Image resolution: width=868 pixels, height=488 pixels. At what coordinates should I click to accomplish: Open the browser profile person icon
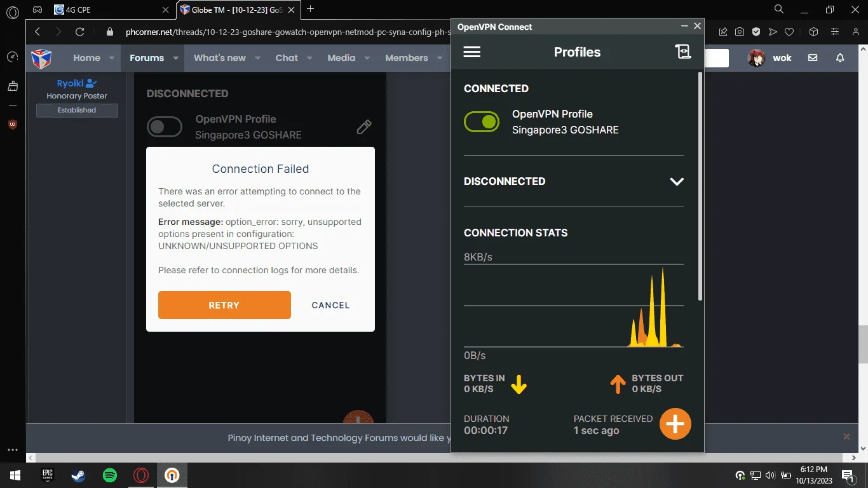click(855, 32)
